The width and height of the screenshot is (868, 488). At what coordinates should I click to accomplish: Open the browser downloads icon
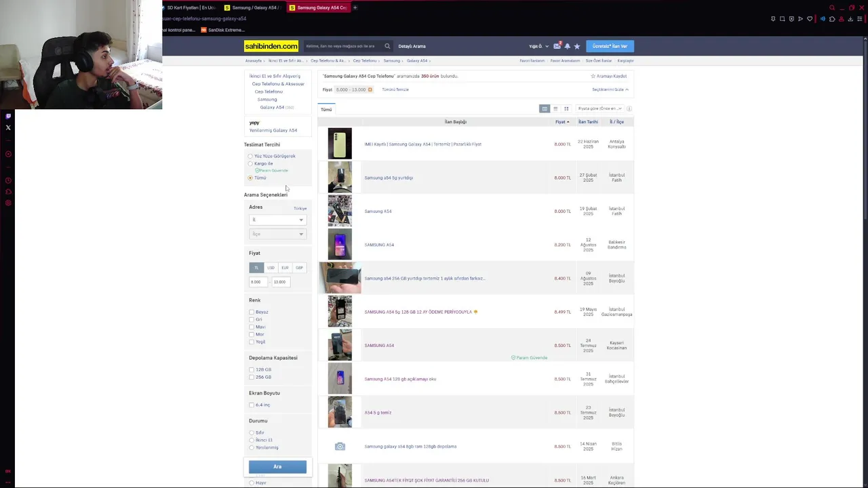851,19
